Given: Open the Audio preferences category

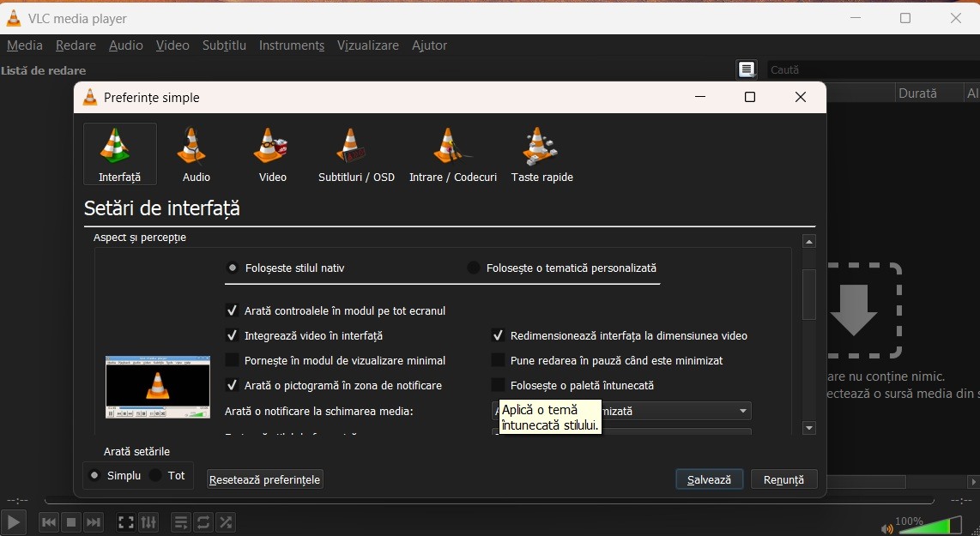Looking at the screenshot, I should click(197, 154).
